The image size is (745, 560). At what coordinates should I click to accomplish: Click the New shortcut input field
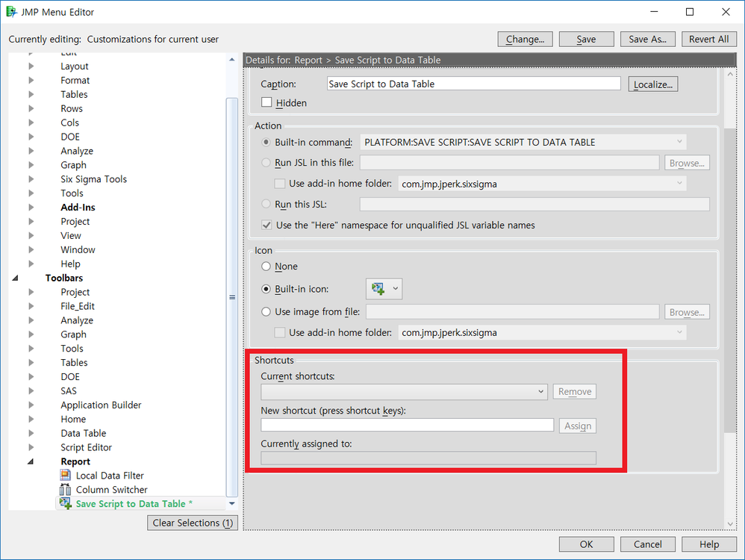(x=407, y=425)
